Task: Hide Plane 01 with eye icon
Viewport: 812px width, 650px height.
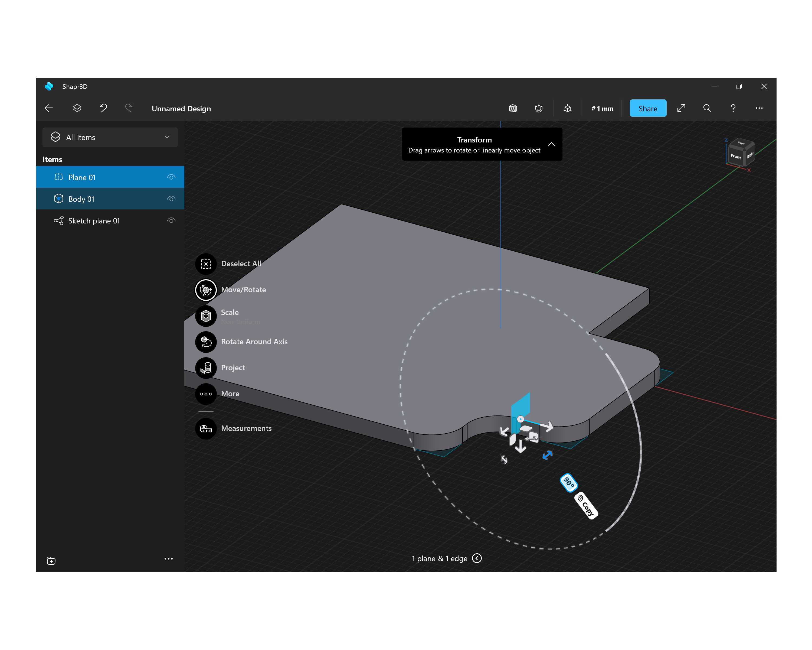Action: coord(171,177)
